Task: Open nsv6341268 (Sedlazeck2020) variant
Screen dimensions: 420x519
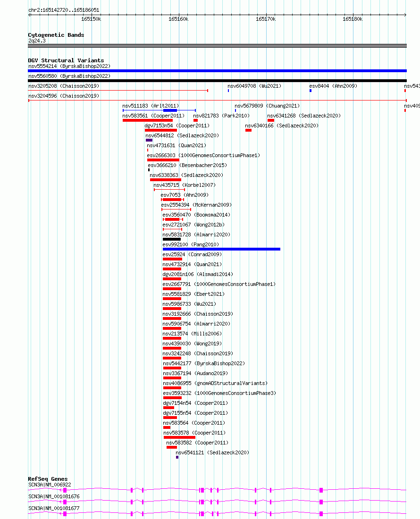Action: point(304,116)
